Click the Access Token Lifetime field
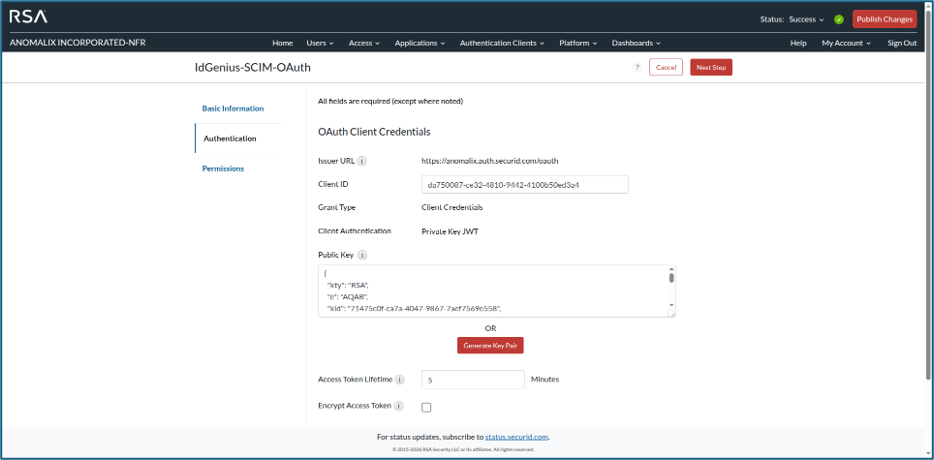 tap(473, 380)
